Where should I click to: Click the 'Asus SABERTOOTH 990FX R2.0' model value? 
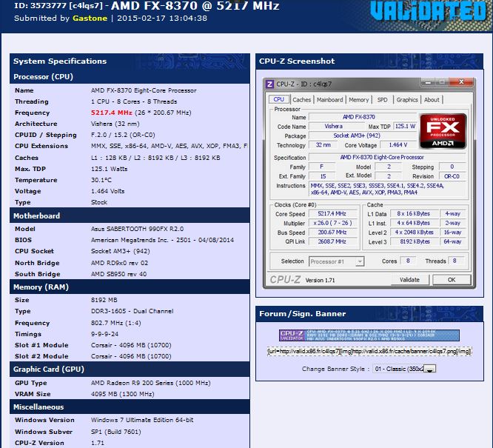pyautogui.click(x=138, y=229)
